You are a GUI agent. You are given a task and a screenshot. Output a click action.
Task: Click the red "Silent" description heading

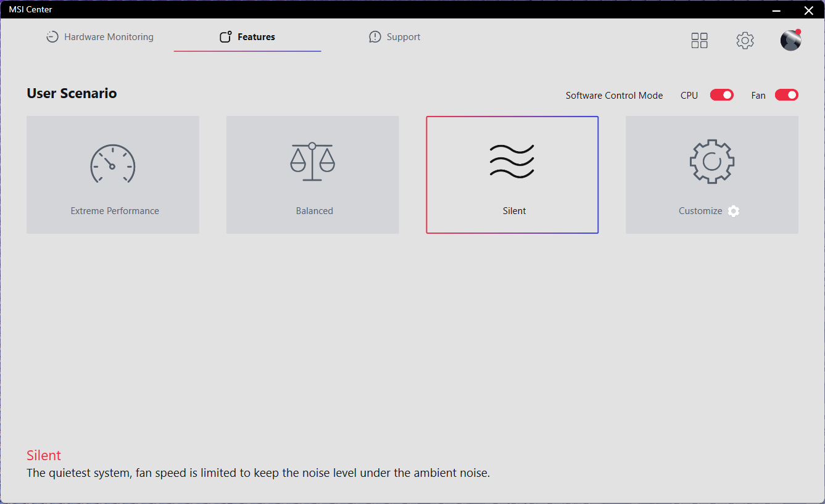pos(44,455)
